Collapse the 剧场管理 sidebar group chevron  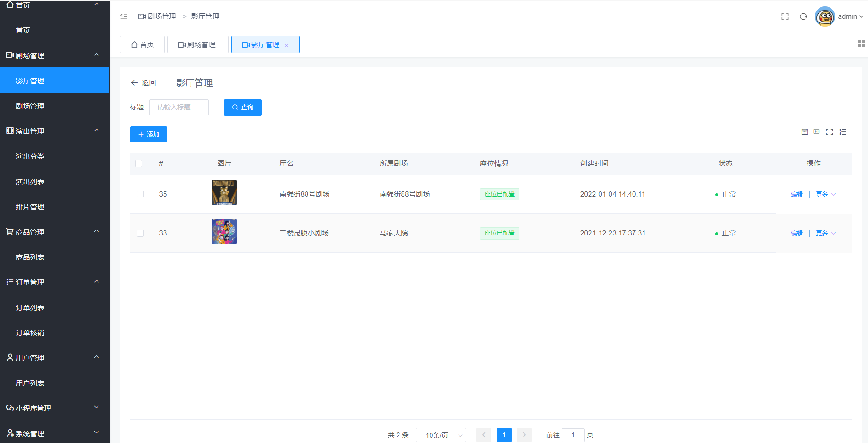pyautogui.click(x=97, y=55)
